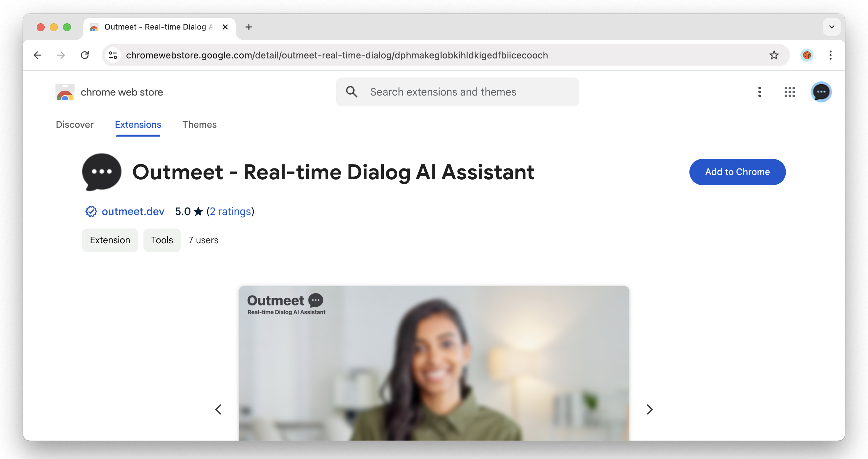868x459 pixels.
Task: Click the Chrome Web Store rainbow logo icon
Action: 64,92
